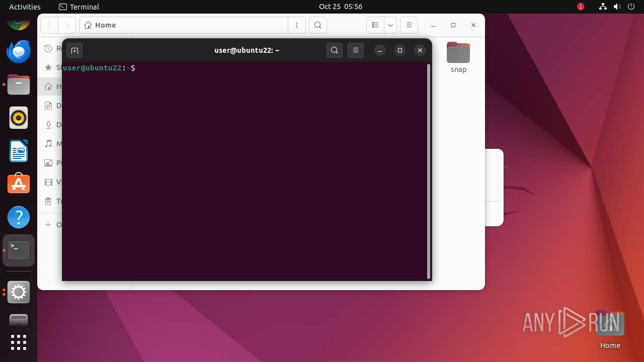Open clock and calendar panel
Viewport: 644px width, 362px height.
pos(341,7)
